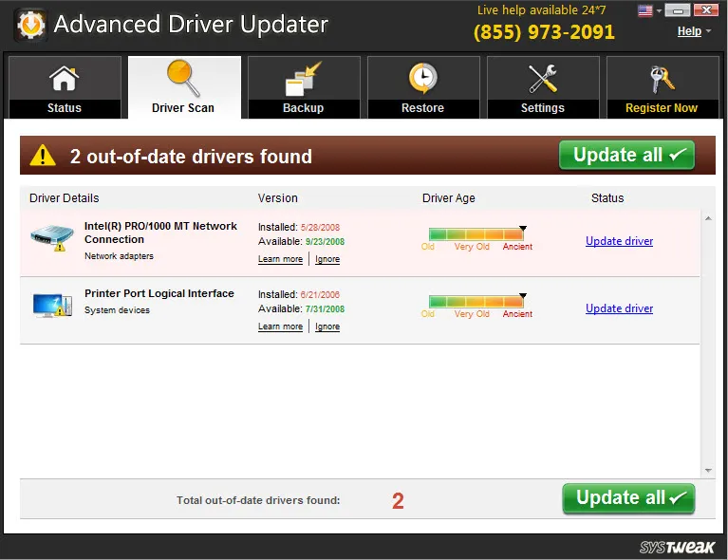
Task: Click the Driver Age column header
Action: point(449,198)
